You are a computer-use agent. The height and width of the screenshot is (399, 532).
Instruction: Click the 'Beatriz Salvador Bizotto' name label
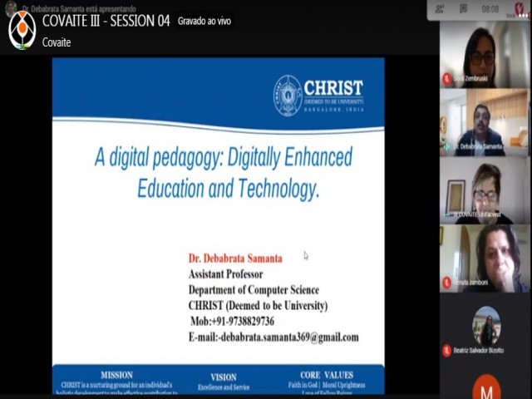479,350
